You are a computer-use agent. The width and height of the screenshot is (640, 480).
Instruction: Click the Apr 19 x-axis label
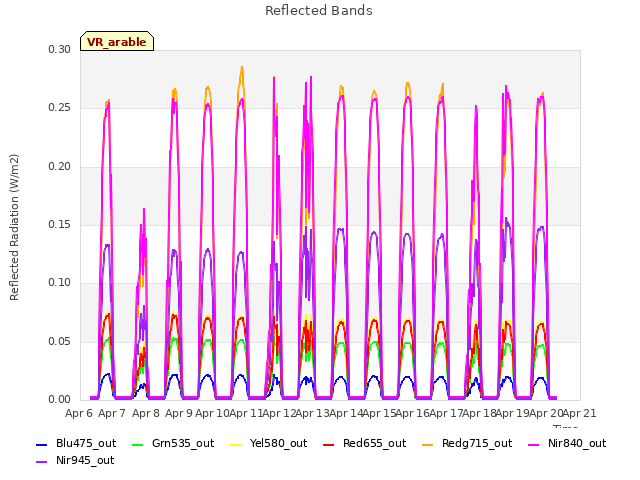[x=513, y=414]
